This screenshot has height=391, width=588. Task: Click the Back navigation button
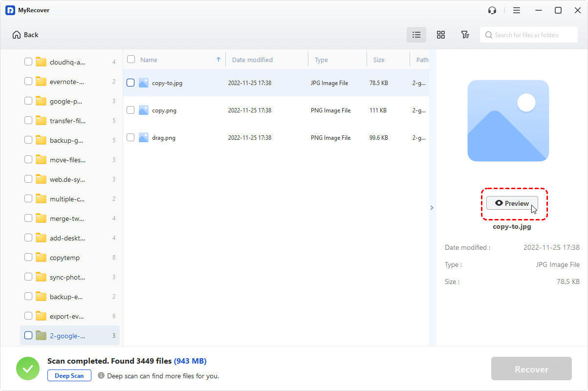tap(24, 35)
